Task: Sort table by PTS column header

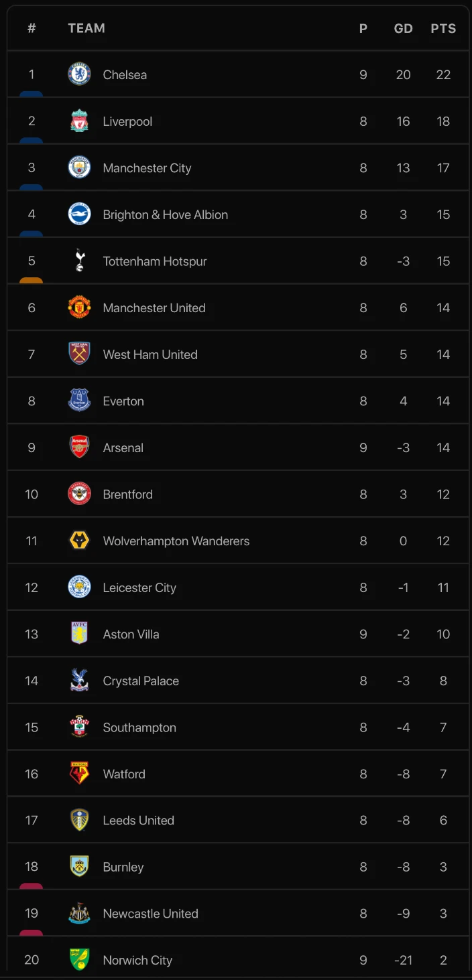Action: click(x=443, y=28)
